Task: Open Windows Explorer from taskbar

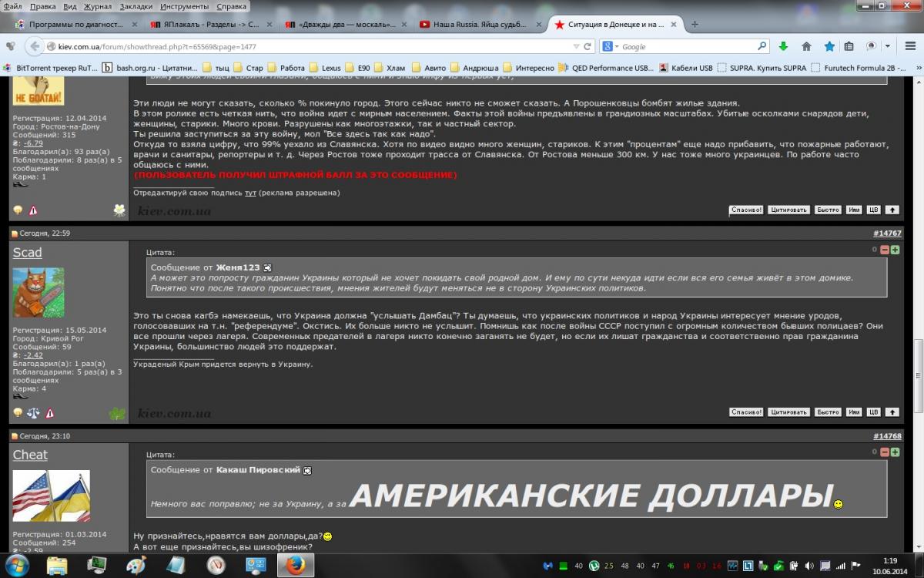Action: point(57,566)
